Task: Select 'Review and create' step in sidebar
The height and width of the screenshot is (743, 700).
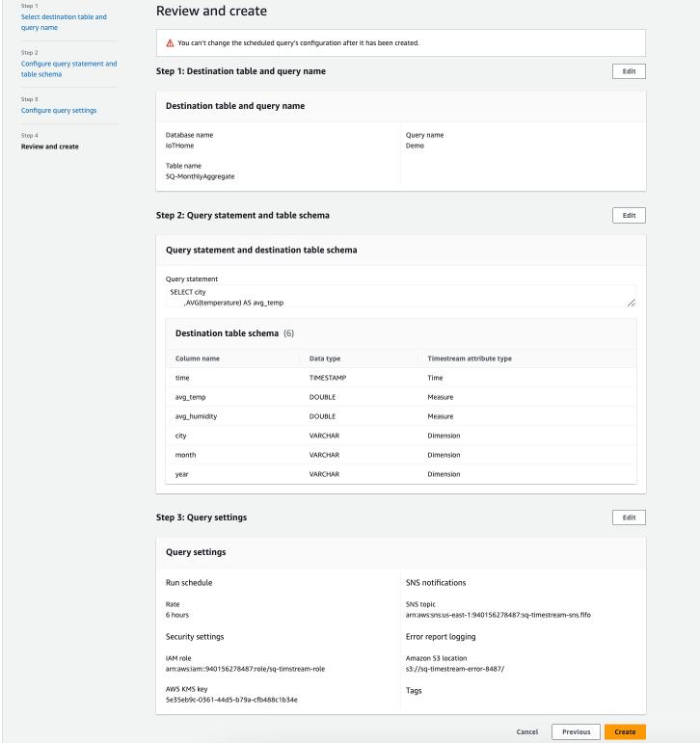Action: [x=50, y=146]
